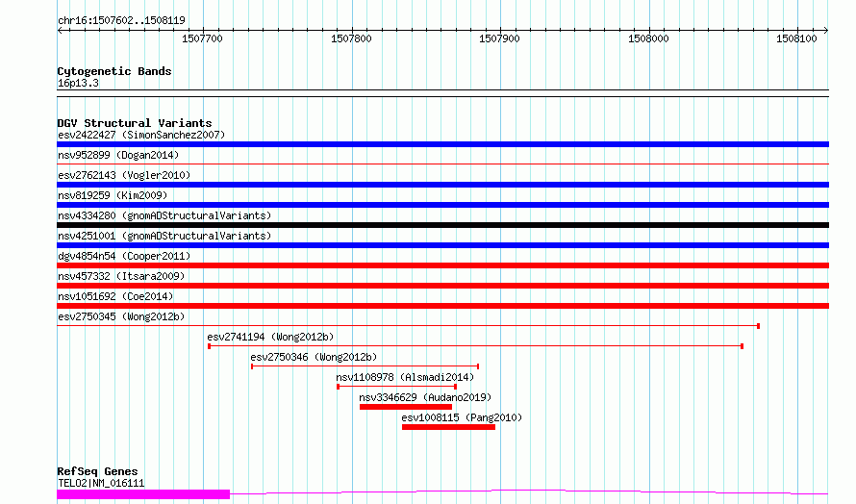Open the nsv3346629 (Audano2019) red bar
Screen dimensions: 856x504
(x=406, y=407)
